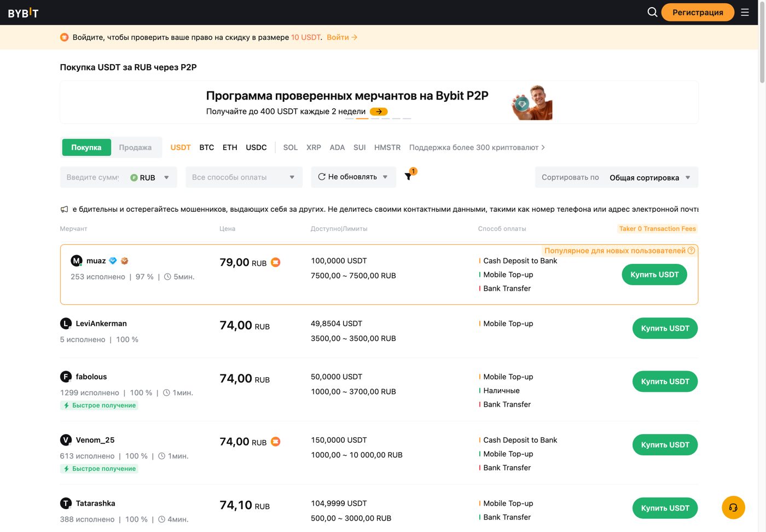Open the filter funnel icon
This screenshot has height=532, width=766.
408,176
